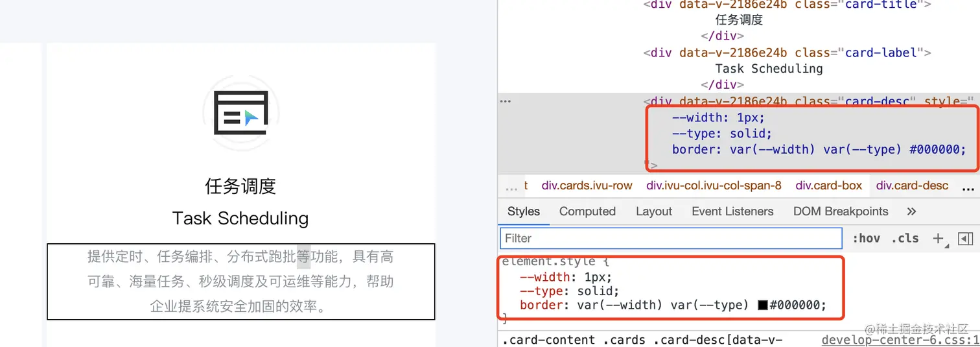Viewport: 980px width, 347px height.
Task: Focus the styles Filter input
Action: click(x=671, y=239)
